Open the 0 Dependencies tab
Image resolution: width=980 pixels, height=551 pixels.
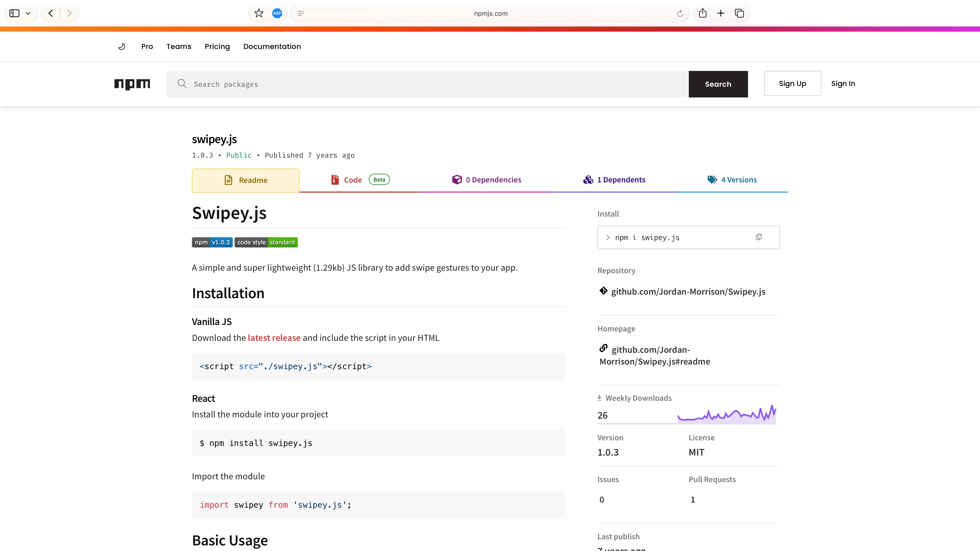click(486, 180)
